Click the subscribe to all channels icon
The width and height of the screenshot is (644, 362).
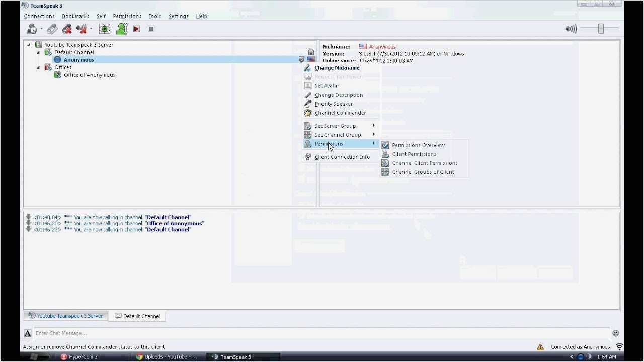pyautogui.click(x=104, y=29)
